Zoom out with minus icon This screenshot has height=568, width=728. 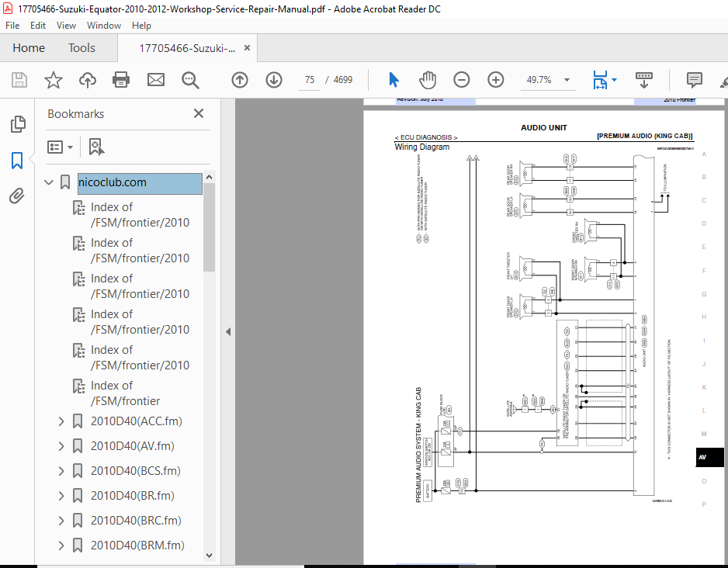pyautogui.click(x=462, y=80)
